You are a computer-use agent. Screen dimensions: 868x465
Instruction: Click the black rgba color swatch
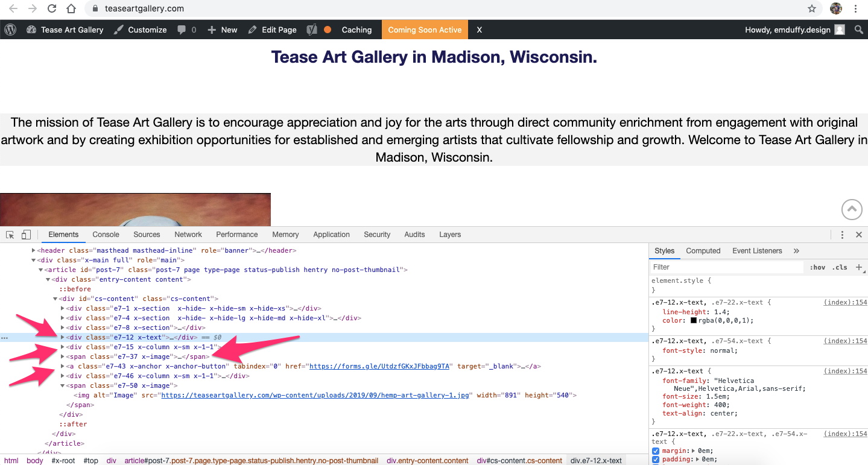pyautogui.click(x=694, y=321)
